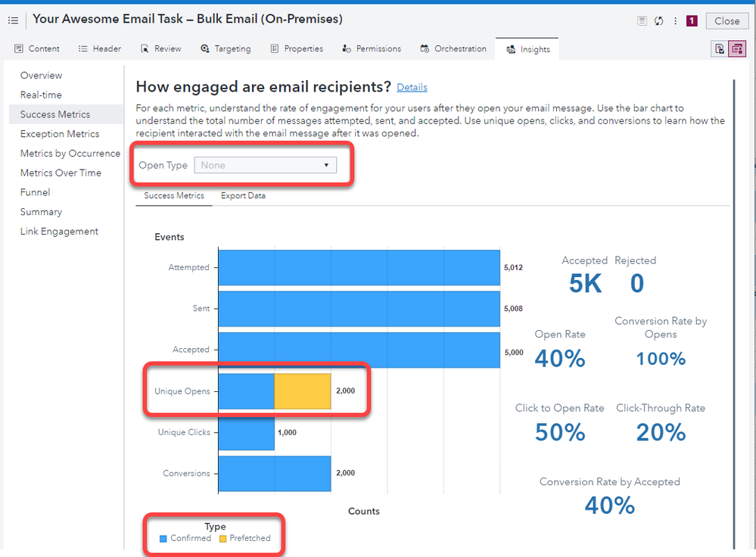Click the Conversion Rate by Opens 100% value
Screen dimensions: 756x557
tap(661, 359)
